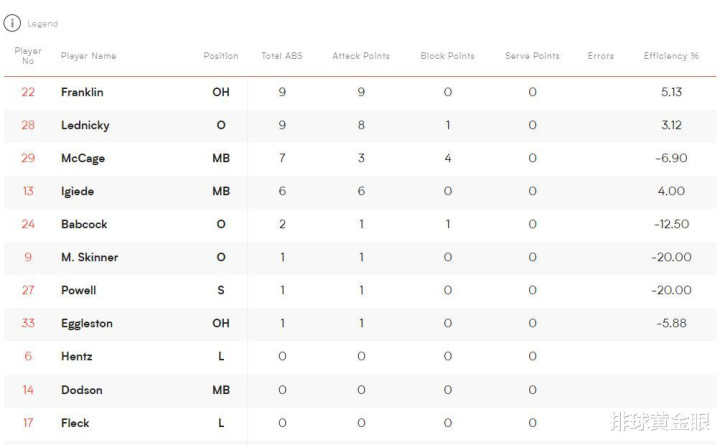
Task: Sort by Attack Points column header
Action: [361, 56]
